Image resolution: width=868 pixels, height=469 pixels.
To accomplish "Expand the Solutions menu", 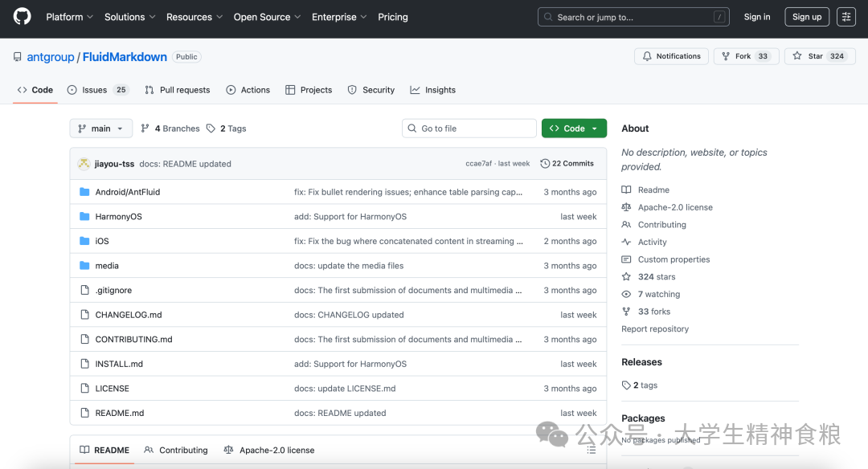I will (130, 17).
